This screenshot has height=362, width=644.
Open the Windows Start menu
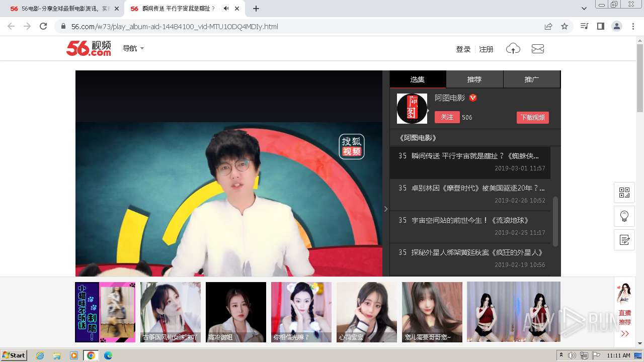[14, 355]
